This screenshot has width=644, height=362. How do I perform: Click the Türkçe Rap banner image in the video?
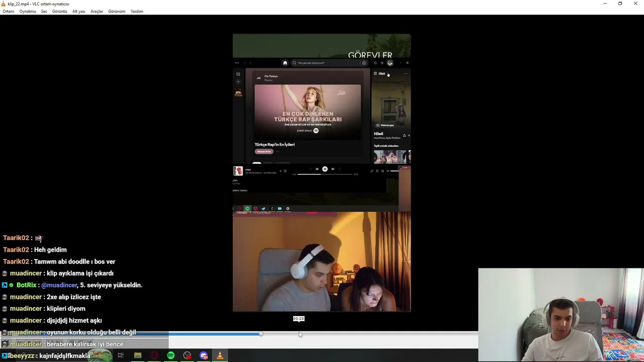(307, 112)
